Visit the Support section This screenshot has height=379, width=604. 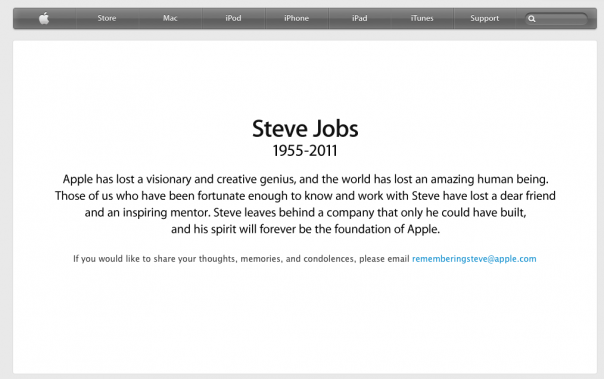[x=485, y=18]
